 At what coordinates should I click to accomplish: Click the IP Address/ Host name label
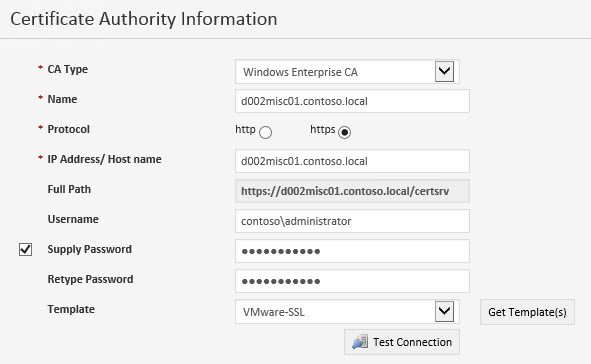(x=104, y=159)
